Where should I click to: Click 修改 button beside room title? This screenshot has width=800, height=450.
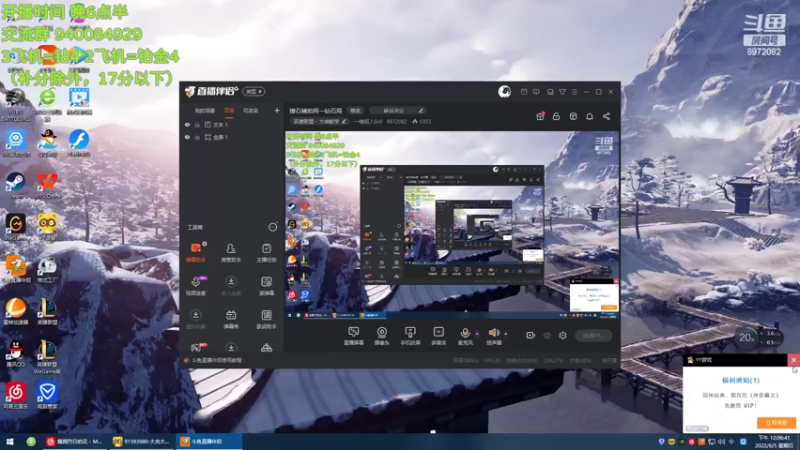355,111
